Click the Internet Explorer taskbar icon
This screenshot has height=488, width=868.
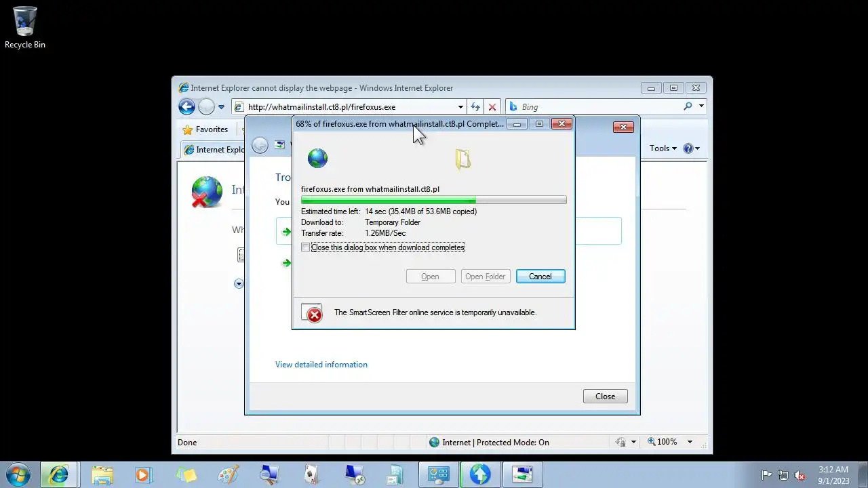[x=59, y=474]
